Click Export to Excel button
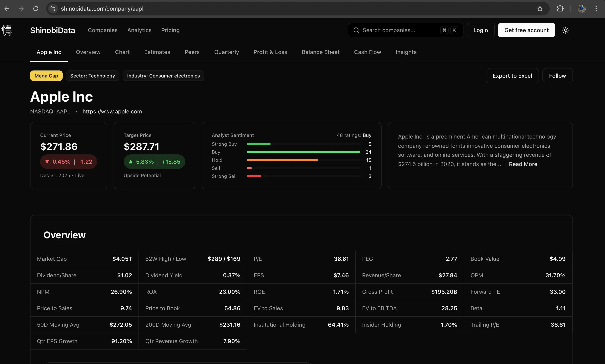The image size is (605, 364). (512, 76)
